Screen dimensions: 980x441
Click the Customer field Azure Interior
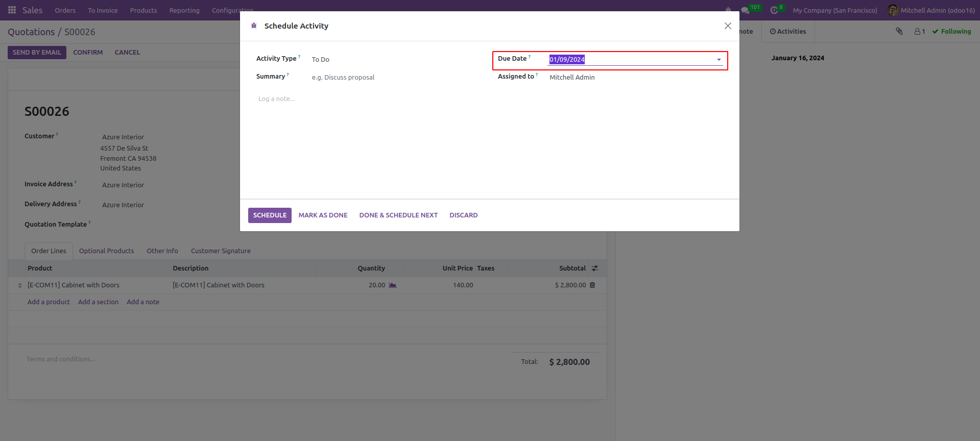[x=123, y=137]
